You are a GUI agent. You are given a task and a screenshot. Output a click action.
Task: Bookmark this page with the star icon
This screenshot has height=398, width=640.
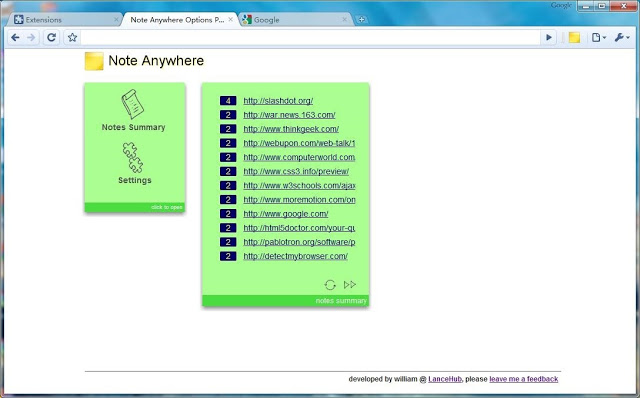pyautogui.click(x=72, y=38)
